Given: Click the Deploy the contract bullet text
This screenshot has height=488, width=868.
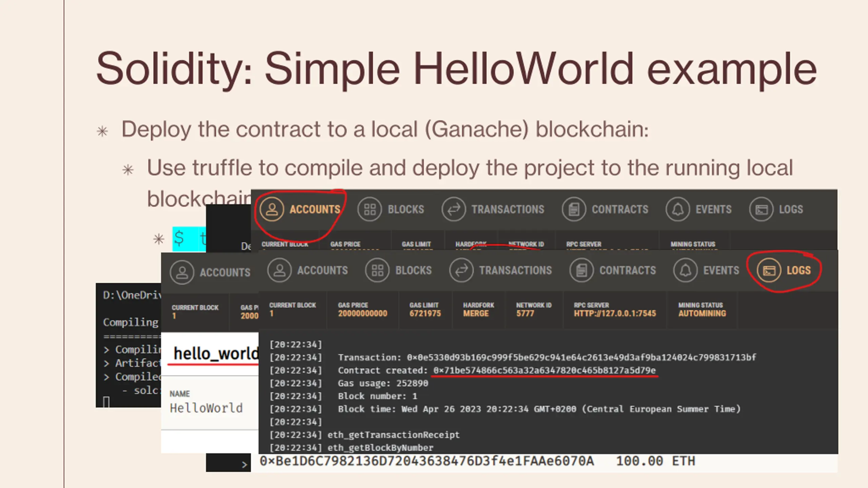Looking at the screenshot, I should point(385,129).
